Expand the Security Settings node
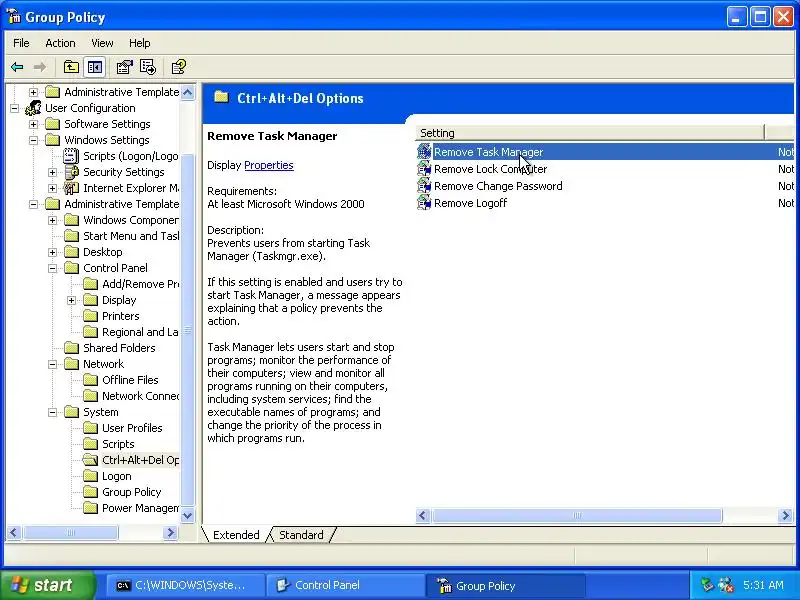This screenshot has width=800, height=600. (53, 172)
